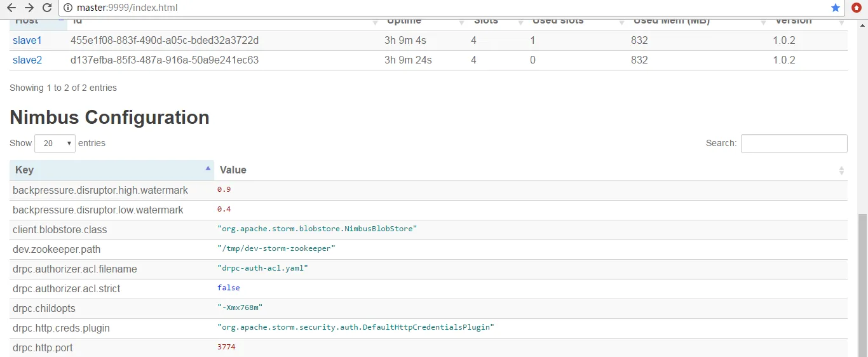Click the value 0.9
The image size is (868, 357).
click(224, 190)
